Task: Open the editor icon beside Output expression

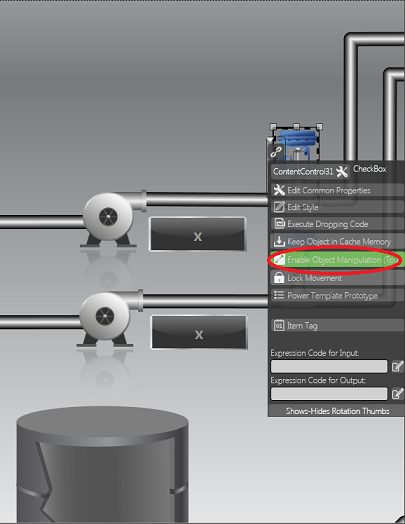Action: (x=397, y=394)
